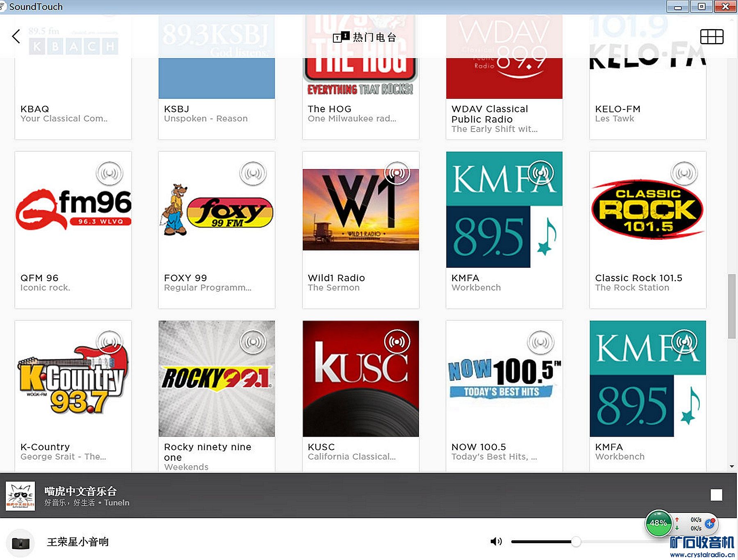Click the NOW 100.5 station name
This screenshot has width=738, height=560.
point(479,447)
